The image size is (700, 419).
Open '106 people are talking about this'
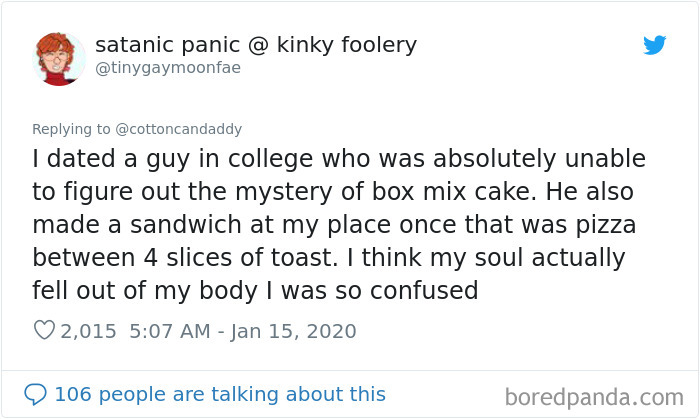219,394
